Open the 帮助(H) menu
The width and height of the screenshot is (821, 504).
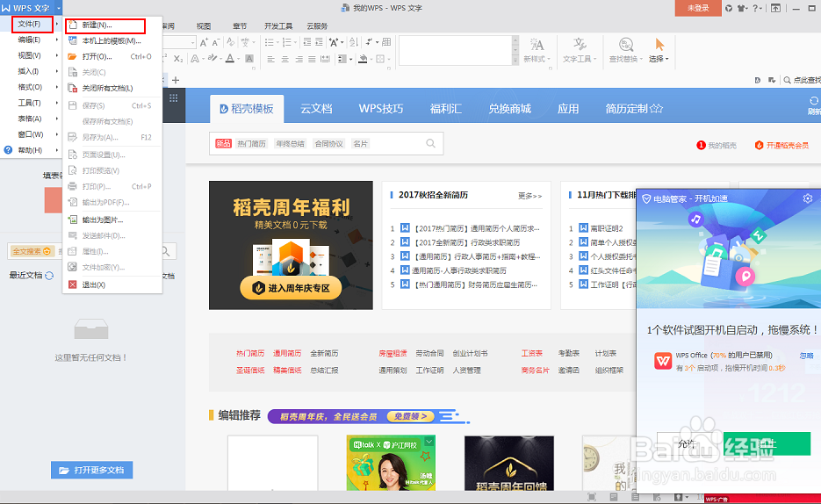tap(30, 150)
